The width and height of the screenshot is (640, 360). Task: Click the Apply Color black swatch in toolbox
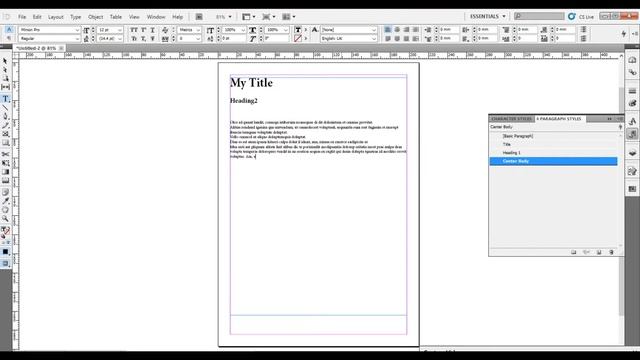coord(5,252)
